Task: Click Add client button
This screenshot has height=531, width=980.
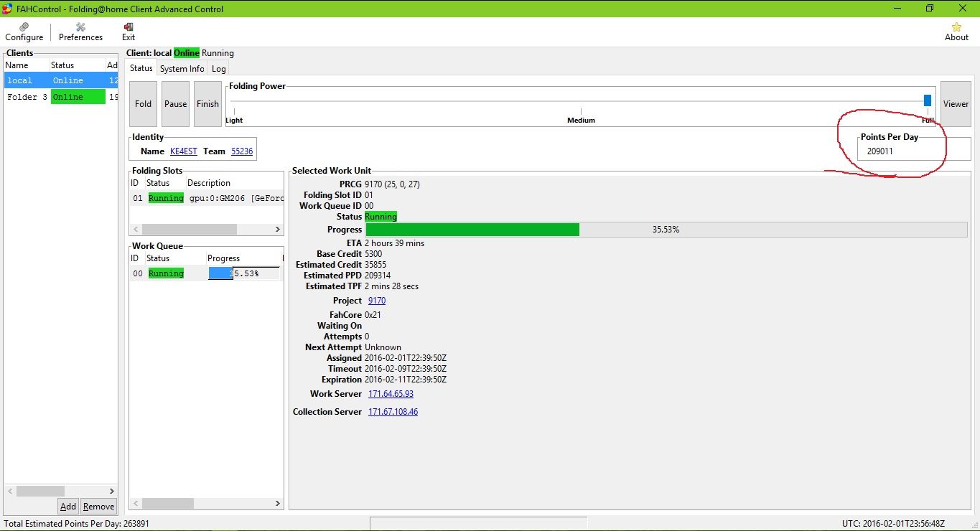Action: click(68, 507)
